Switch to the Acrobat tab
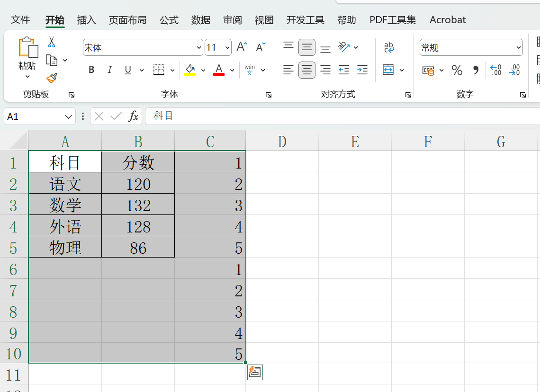540x392 pixels. click(x=448, y=20)
